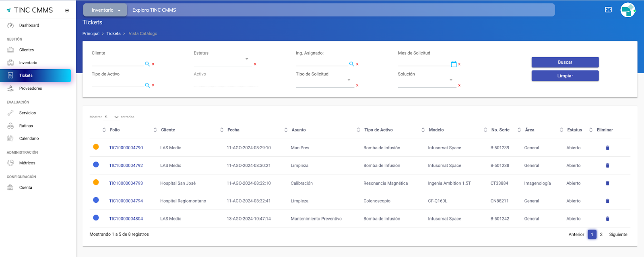The width and height of the screenshot is (644, 257).
Task: Sort table by Fecha column header
Action: 233,130
